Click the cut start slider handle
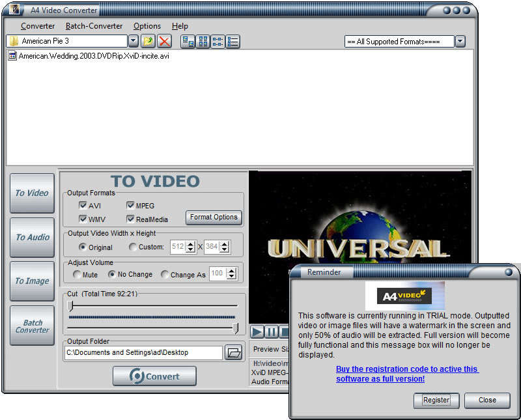Image resolution: width=521 pixels, height=420 pixels. click(x=70, y=306)
